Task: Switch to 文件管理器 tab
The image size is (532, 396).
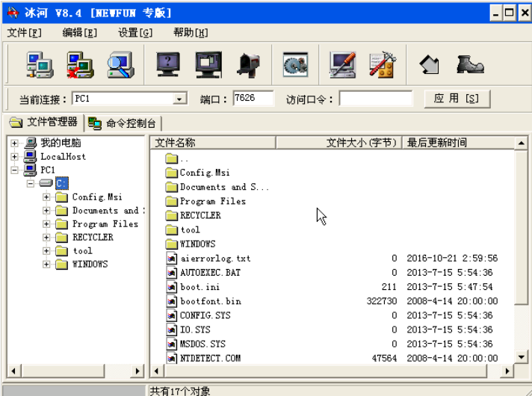Action: tap(43, 122)
